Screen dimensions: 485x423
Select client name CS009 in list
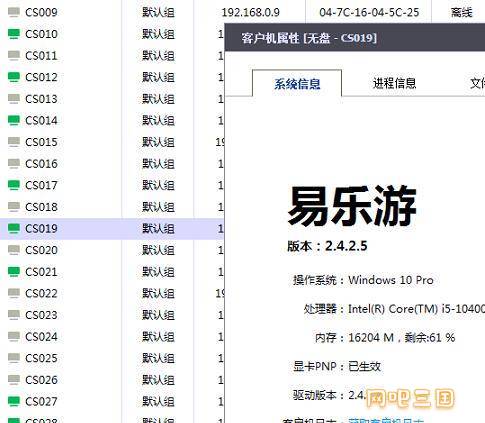tap(41, 13)
